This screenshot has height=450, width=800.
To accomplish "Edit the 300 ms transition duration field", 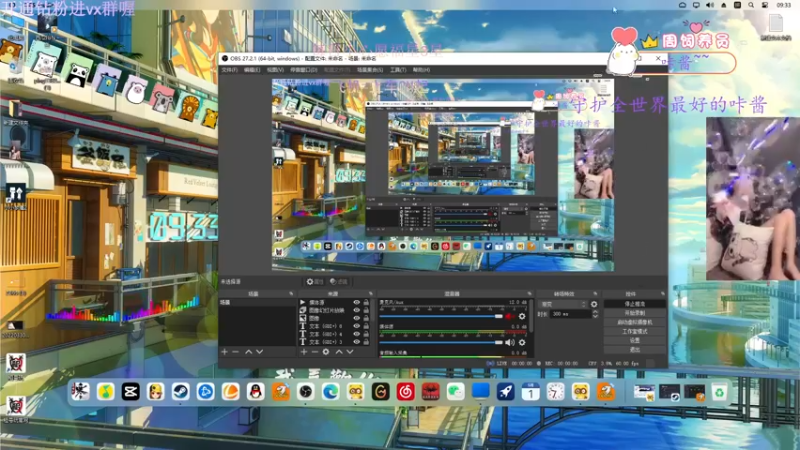I will coord(570,314).
